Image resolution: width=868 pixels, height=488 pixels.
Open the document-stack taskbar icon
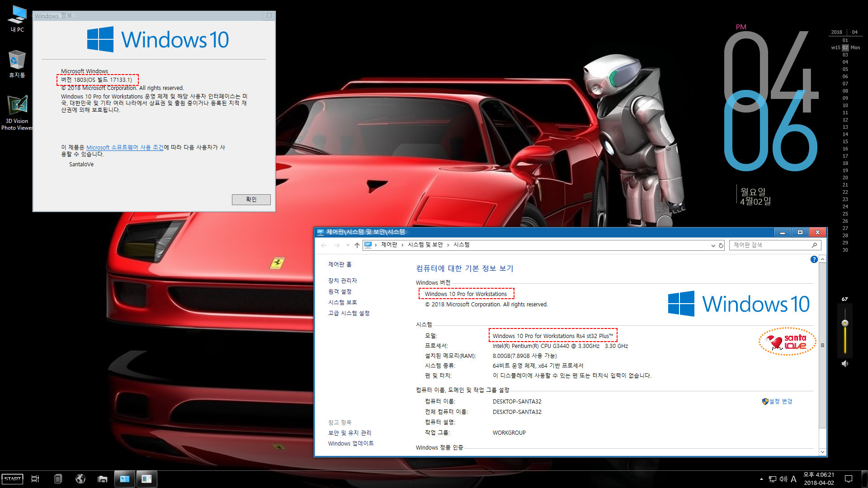point(58,479)
